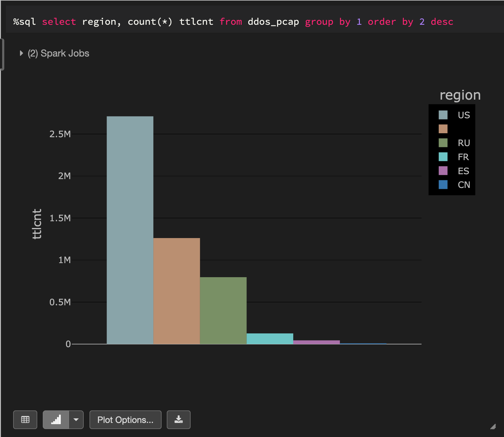Switch to the table view icon

coord(25,420)
